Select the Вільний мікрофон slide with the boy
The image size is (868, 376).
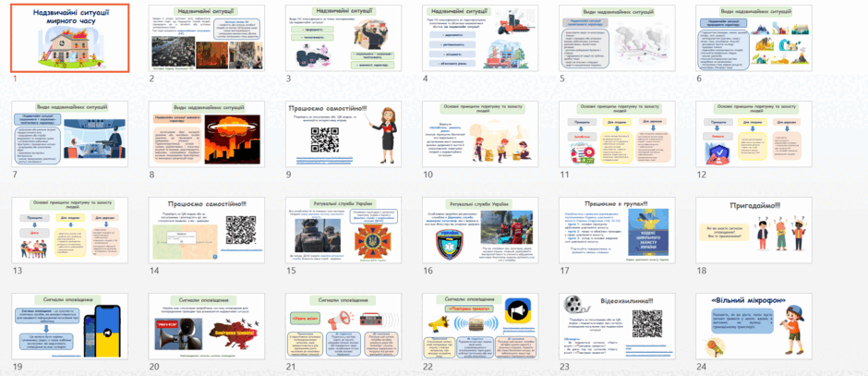pyautogui.click(x=754, y=325)
